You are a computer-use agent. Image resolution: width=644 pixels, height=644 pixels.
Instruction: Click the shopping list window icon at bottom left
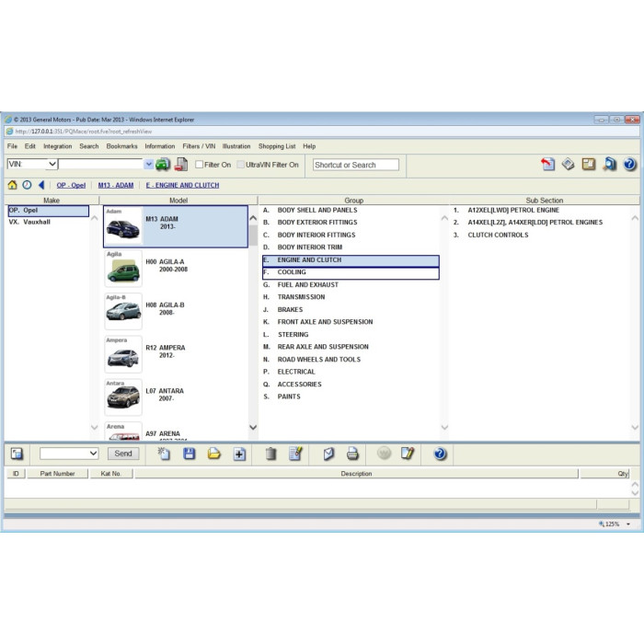pos(17,454)
